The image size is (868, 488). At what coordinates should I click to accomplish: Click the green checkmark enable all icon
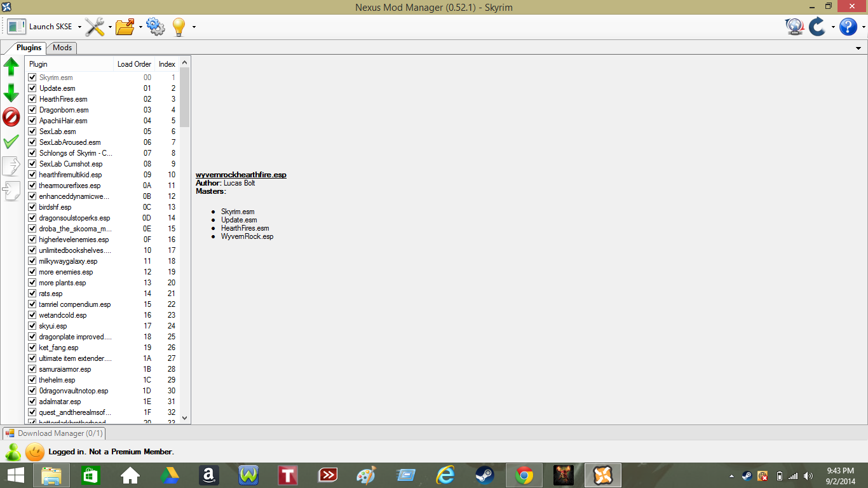tap(11, 142)
